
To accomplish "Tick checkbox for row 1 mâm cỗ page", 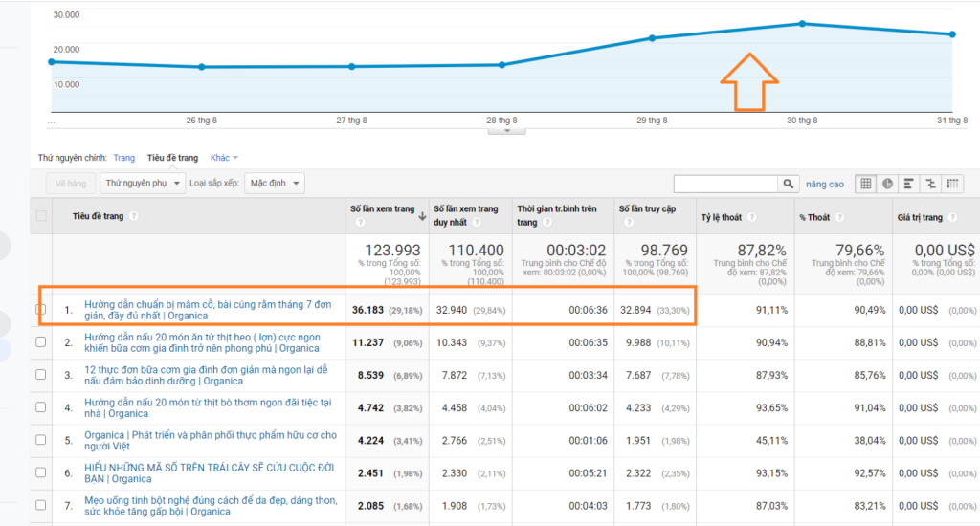I will coord(41,310).
